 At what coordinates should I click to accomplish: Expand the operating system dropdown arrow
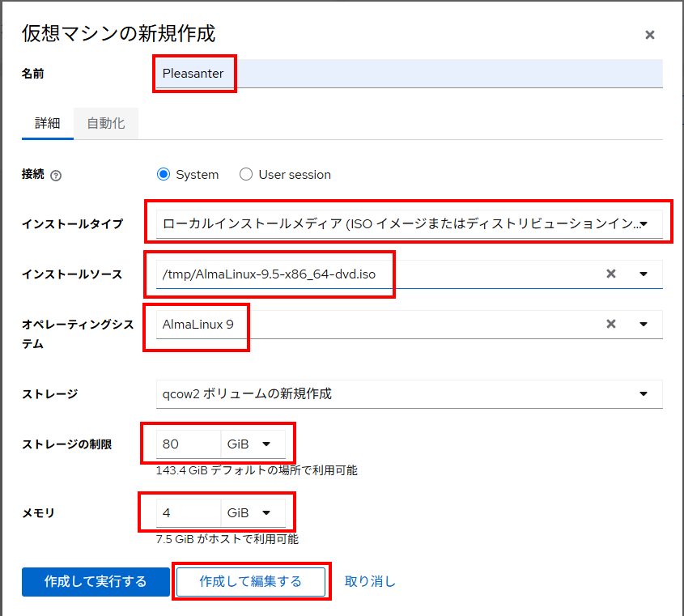tap(644, 324)
